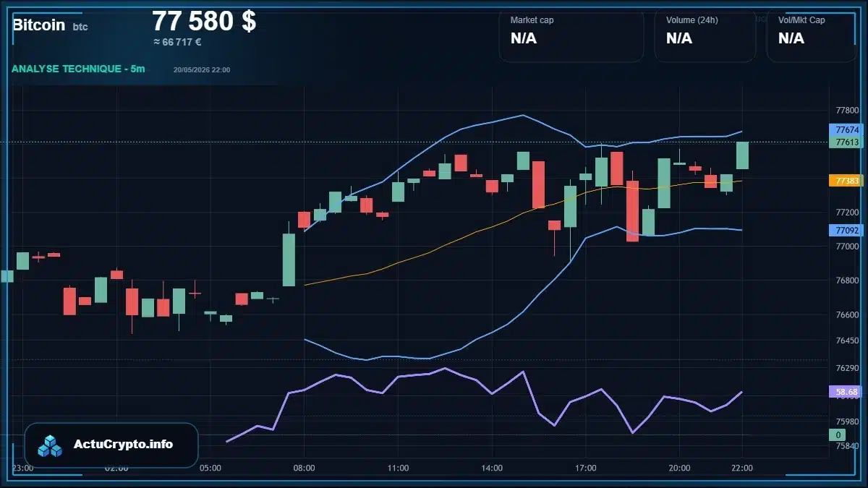
Task: Click the 17:00 time axis label
Action: 586,468
